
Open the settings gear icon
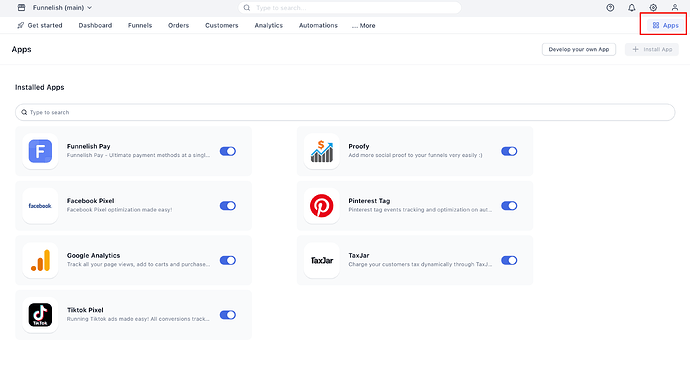[x=653, y=7]
